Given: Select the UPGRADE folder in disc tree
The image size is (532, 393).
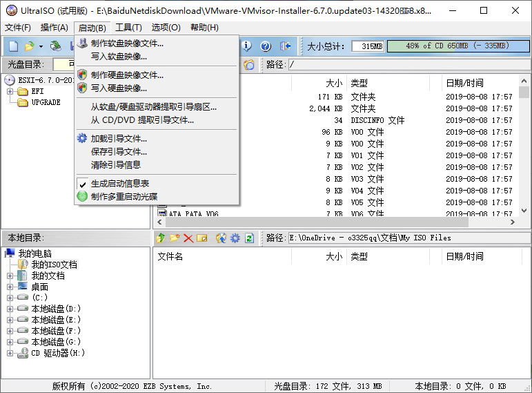Looking at the screenshot, I should tap(46, 102).
